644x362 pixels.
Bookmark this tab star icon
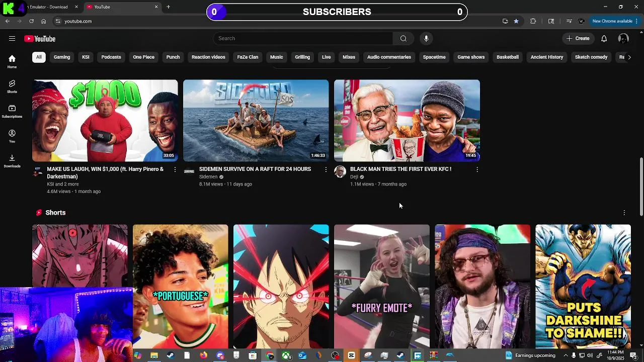pyautogui.click(x=516, y=21)
